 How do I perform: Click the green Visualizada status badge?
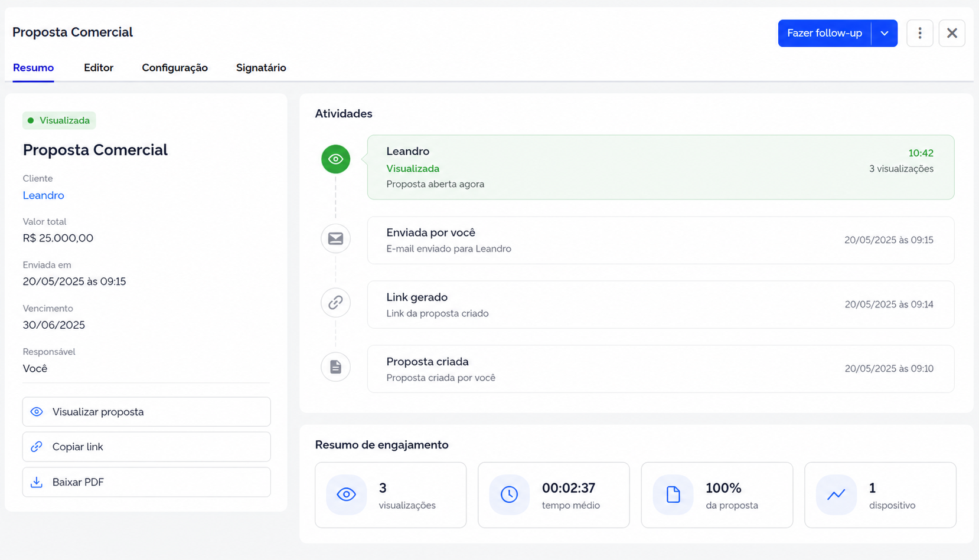(59, 120)
